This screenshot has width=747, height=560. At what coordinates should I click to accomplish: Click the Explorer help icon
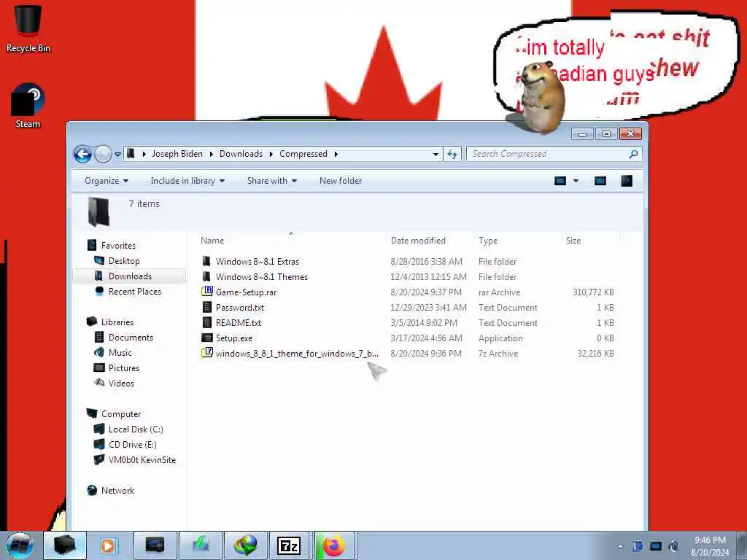627,181
